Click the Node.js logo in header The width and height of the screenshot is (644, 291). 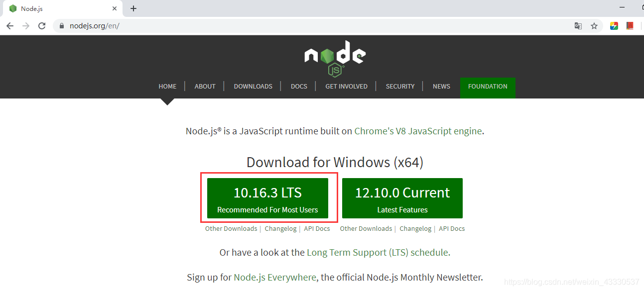335,58
